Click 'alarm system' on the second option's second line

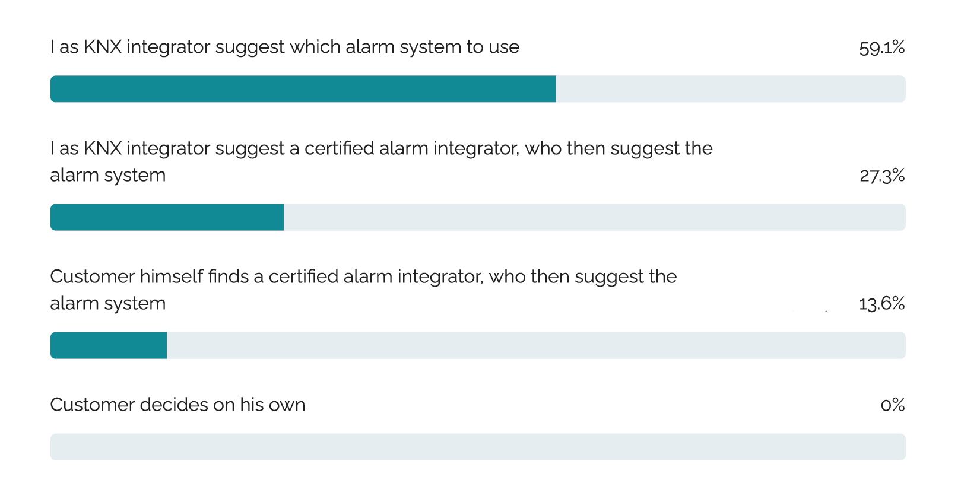pyautogui.click(x=107, y=176)
